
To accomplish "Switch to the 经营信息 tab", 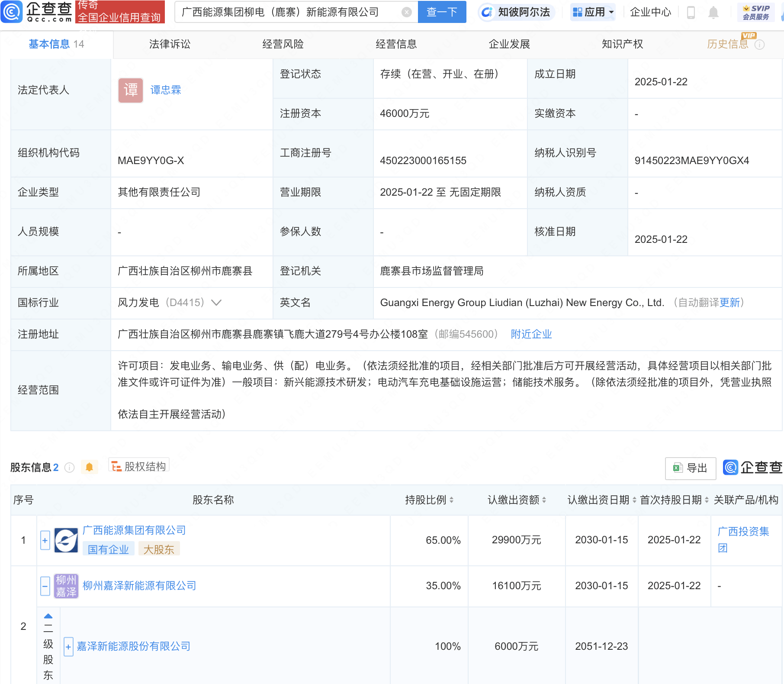I will click(x=396, y=44).
